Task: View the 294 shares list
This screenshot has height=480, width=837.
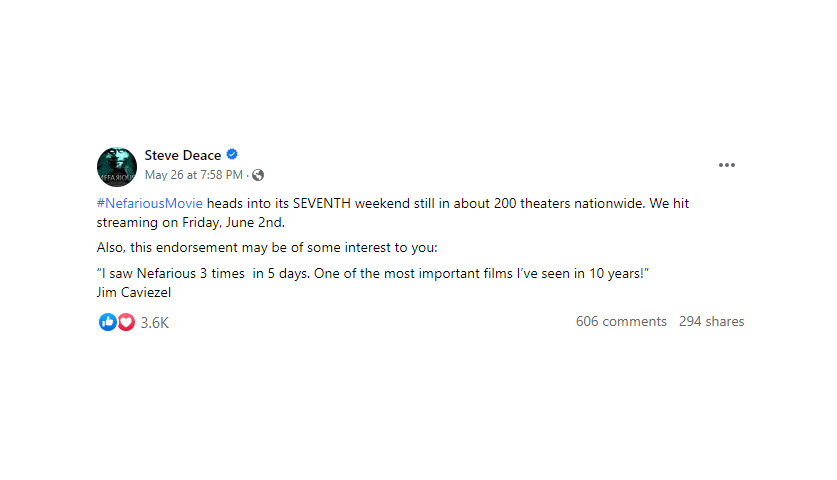Action: point(711,321)
